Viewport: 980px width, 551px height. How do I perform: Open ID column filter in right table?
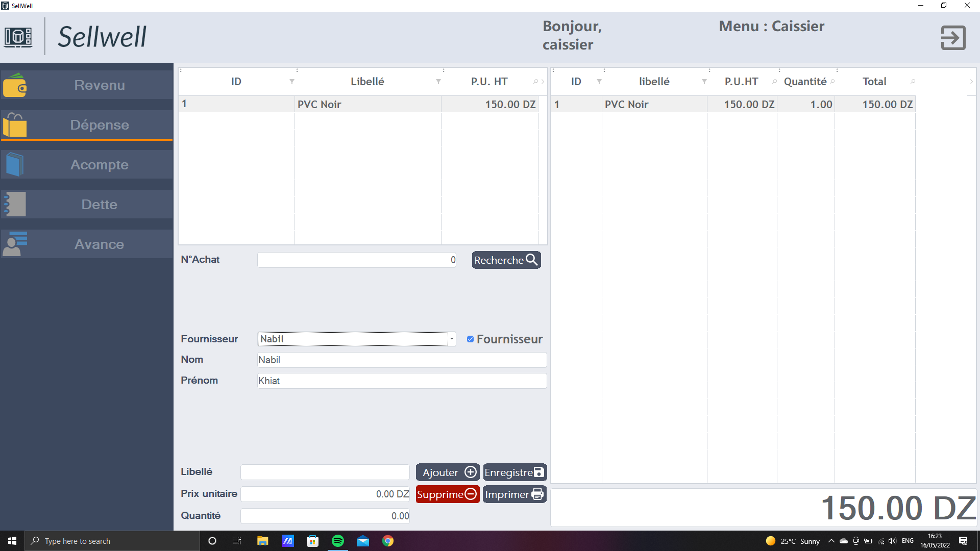point(599,82)
